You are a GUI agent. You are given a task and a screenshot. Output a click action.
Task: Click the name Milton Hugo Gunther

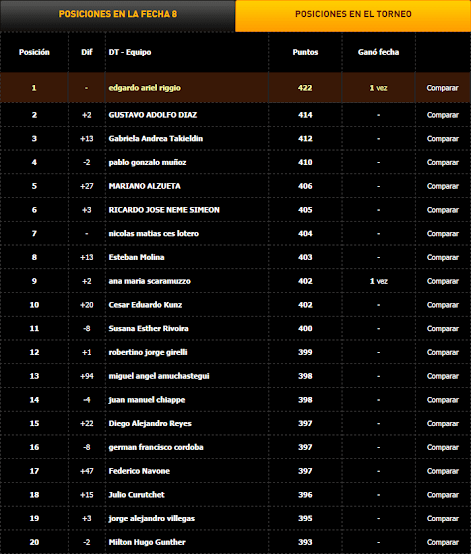tap(147, 542)
